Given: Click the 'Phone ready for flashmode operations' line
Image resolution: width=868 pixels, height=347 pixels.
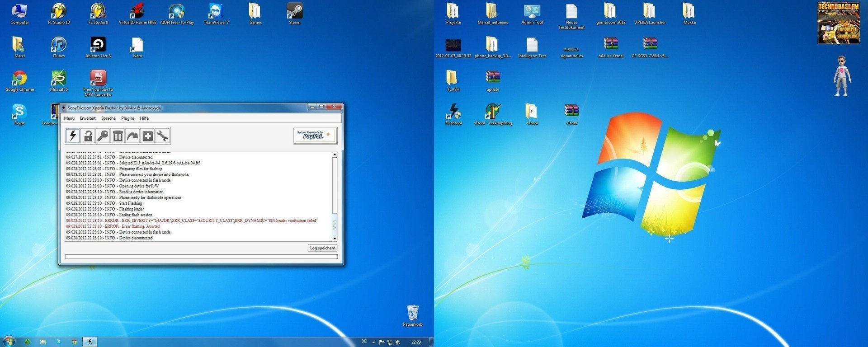Looking at the screenshot, I should pyautogui.click(x=124, y=197).
